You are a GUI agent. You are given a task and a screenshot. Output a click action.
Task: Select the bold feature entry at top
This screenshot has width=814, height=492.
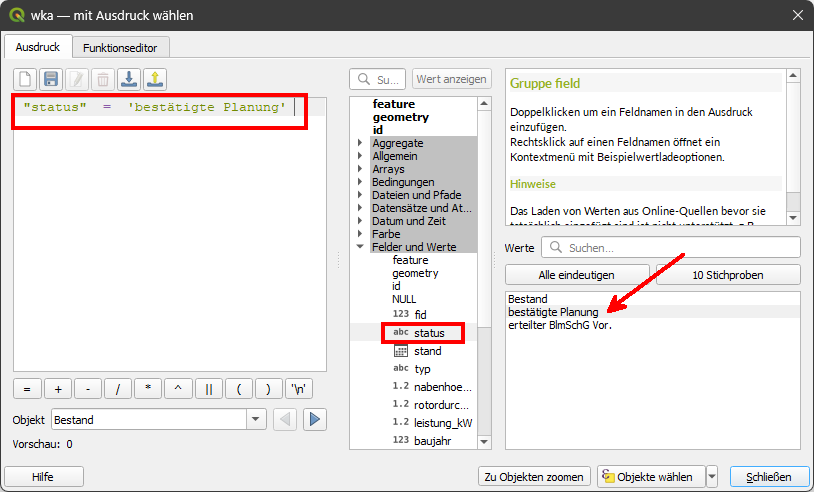(394, 104)
